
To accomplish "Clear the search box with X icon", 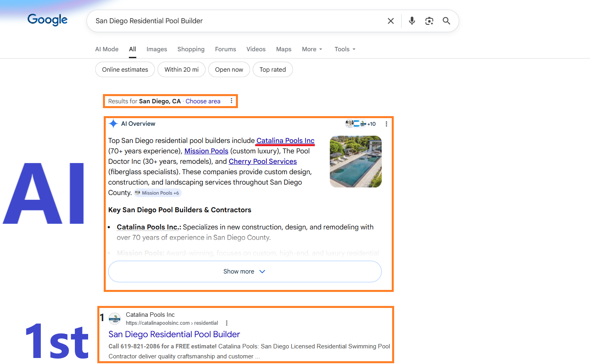I will (x=391, y=21).
